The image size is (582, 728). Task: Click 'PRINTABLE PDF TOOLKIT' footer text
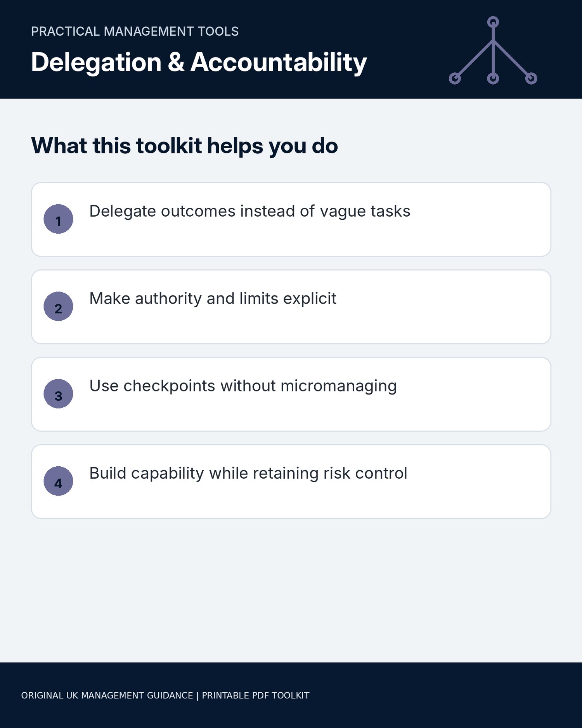[x=256, y=695]
